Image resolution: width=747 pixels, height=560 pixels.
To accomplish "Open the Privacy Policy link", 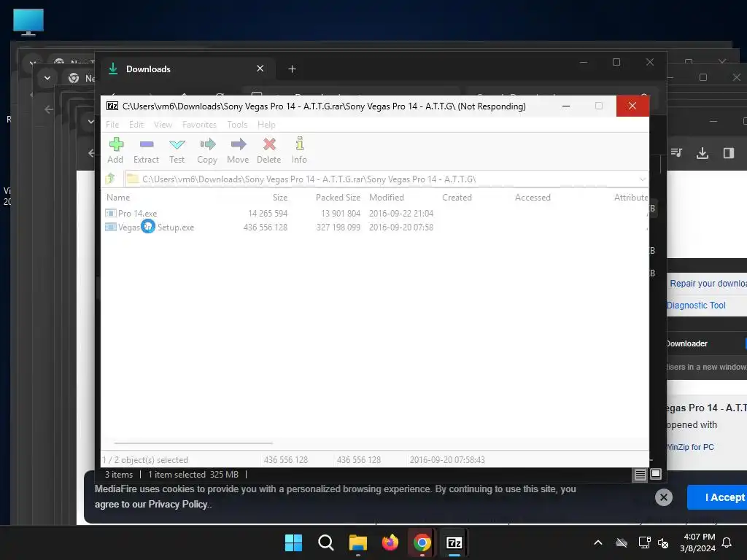I will click(x=178, y=505).
